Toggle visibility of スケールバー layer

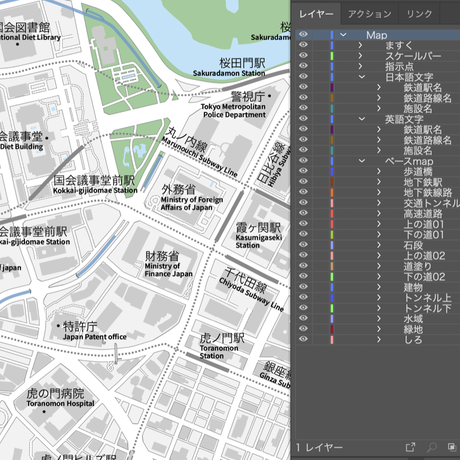303,55
